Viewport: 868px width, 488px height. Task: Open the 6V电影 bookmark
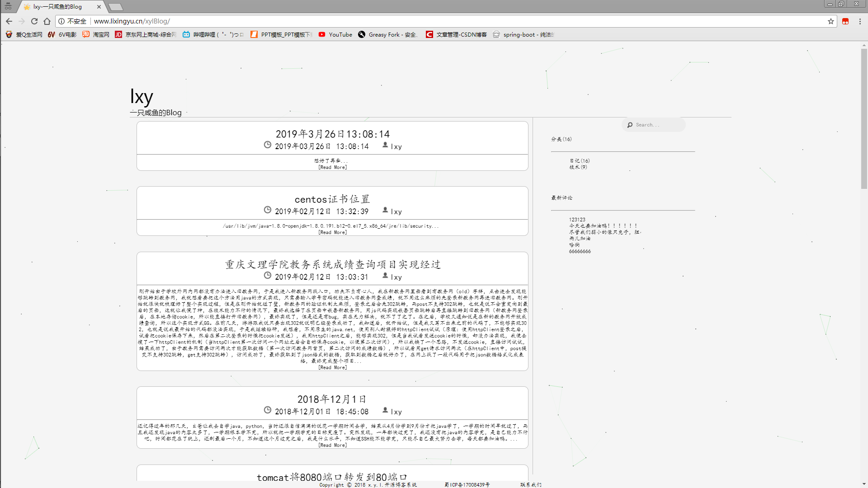62,34
